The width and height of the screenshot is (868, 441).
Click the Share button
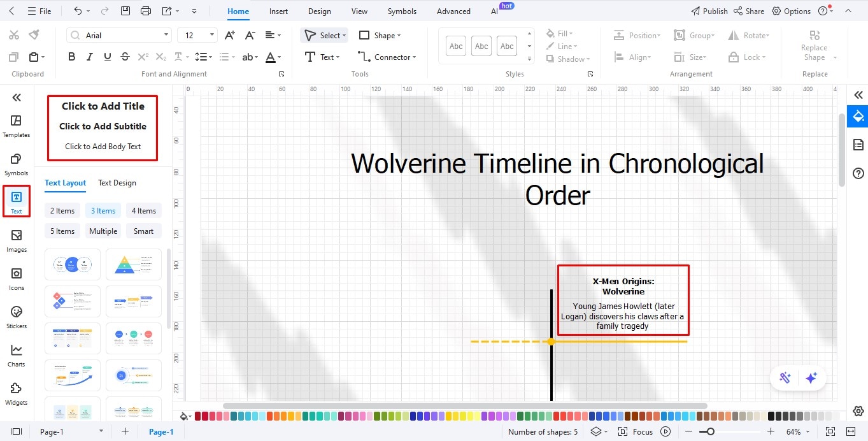(749, 11)
